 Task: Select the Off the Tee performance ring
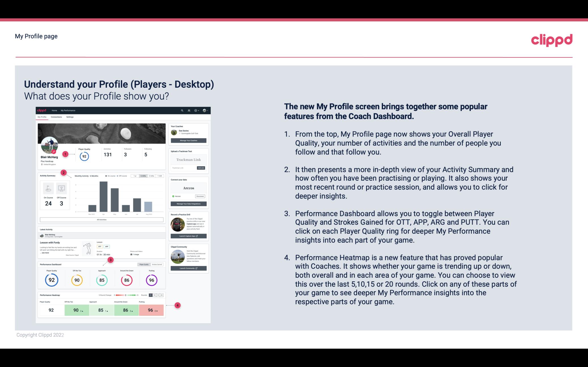pyautogui.click(x=76, y=280)
